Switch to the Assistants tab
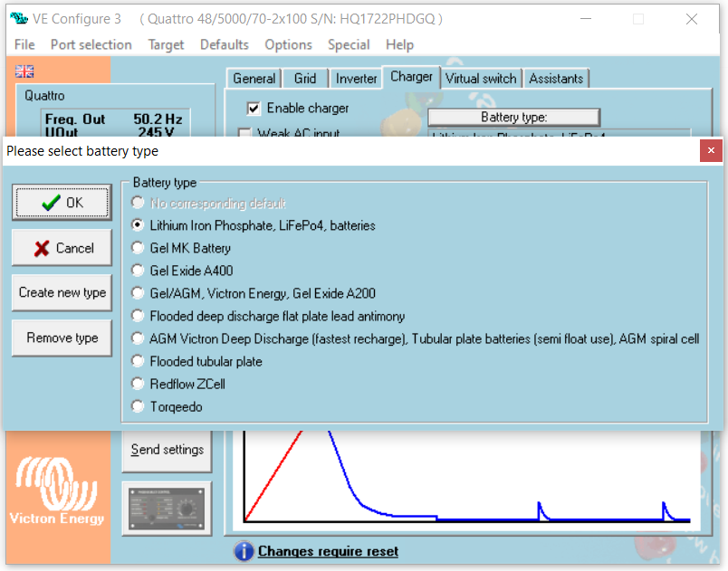Image resolution: width=728 pixels, height=571 pixels. click(x=556, y=79)
